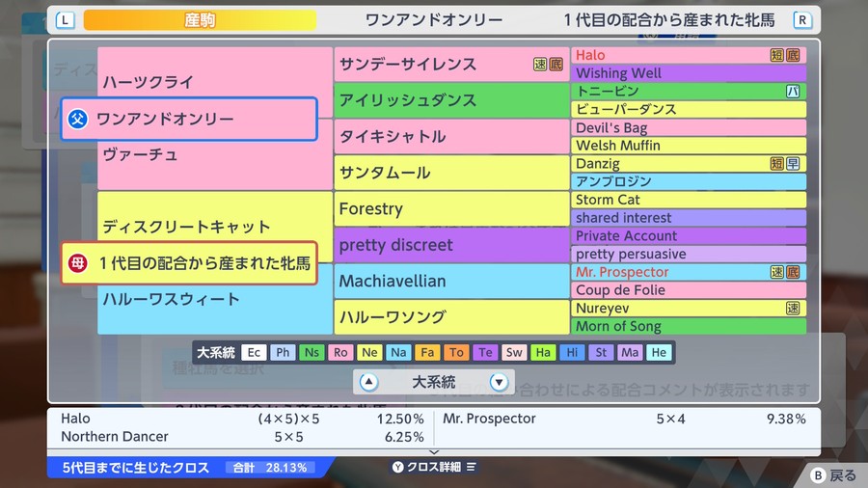Click the Mr. Prospector 5×4 cross entry

click(x=624, y=419)
